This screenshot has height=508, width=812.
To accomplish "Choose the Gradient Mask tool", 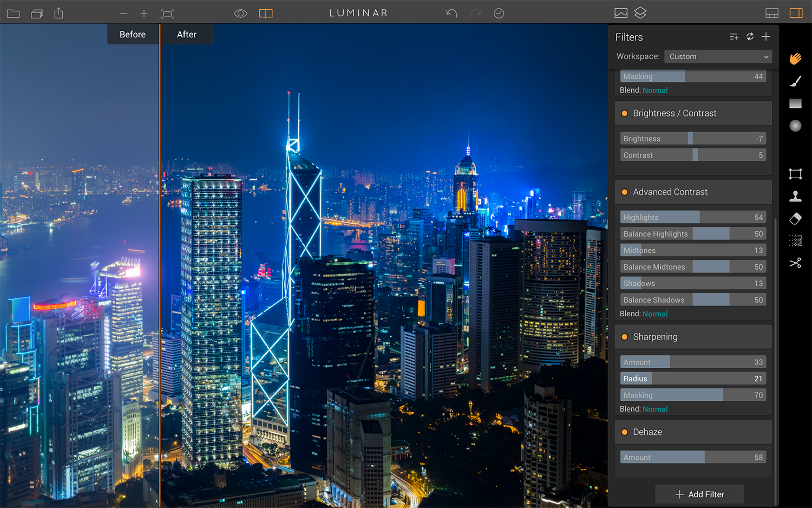I will tap(795, 103).
